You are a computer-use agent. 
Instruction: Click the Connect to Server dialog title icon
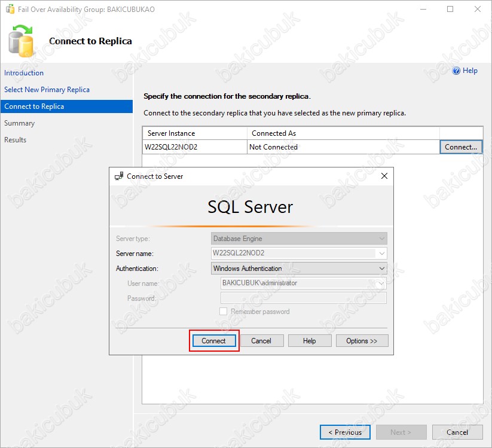(x=119, y=176)
